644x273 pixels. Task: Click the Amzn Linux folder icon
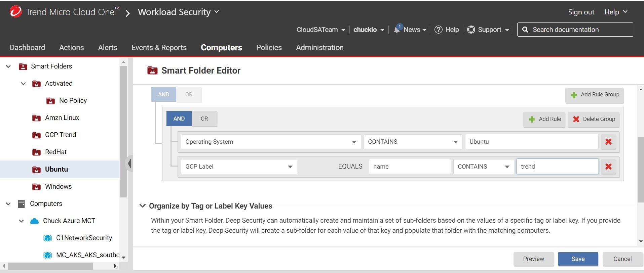click(36, 118)
